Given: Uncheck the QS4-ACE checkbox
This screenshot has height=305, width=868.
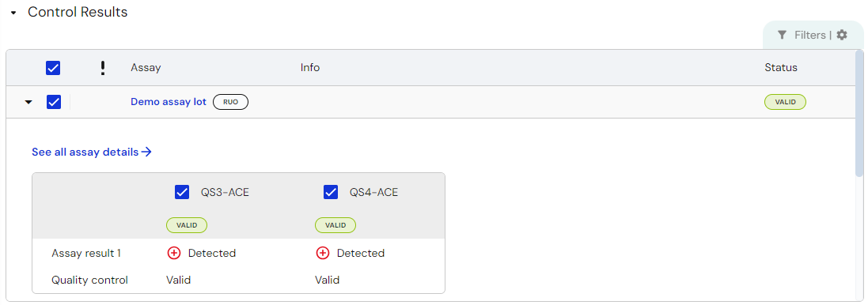Looking at the screenshot, I should coord(331,192).
